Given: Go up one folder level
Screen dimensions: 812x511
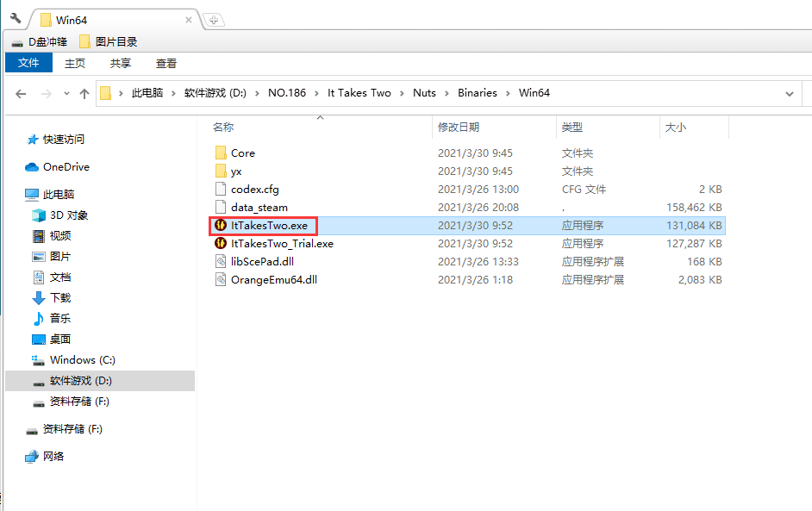Looking at the screenshot, I should (84, 94).
